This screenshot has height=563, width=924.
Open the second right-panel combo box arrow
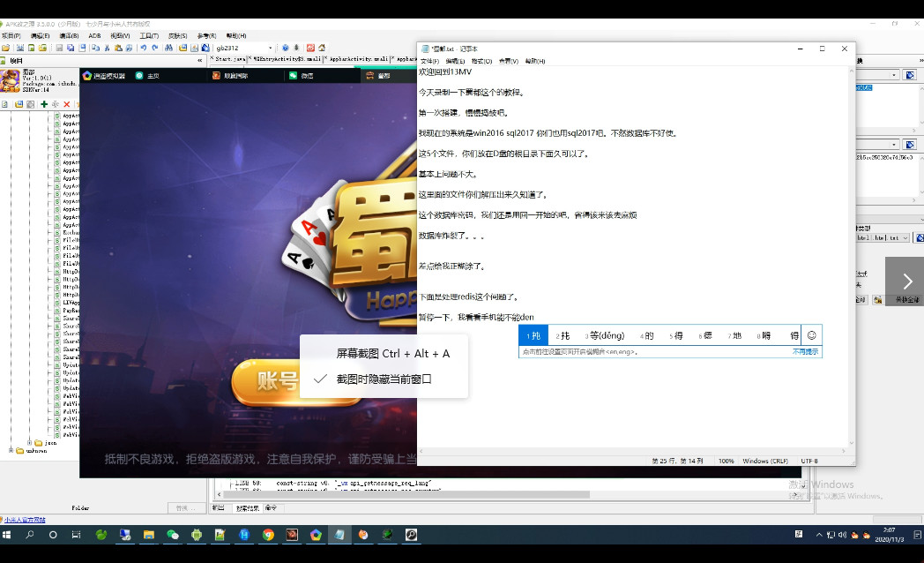tap(895, 145)
